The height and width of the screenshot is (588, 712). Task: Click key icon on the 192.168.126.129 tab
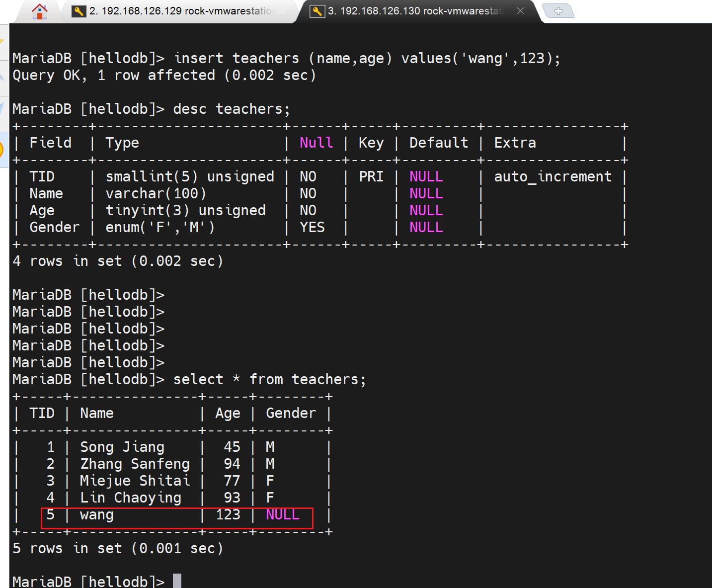click(x=79, y=11)
